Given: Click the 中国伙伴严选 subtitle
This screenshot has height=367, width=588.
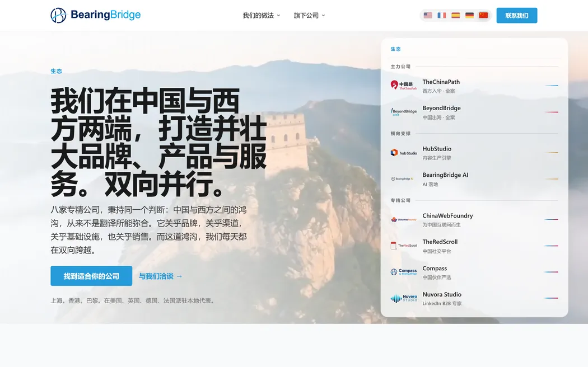Looking at the screenshot, I should click(436, 277).
